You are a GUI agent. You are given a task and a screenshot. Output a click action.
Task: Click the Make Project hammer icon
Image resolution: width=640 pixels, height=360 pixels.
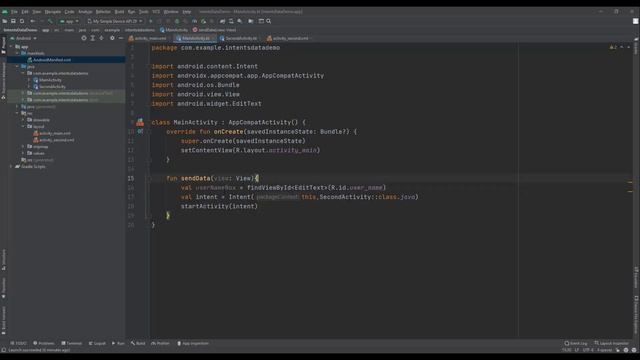(50, 21)
